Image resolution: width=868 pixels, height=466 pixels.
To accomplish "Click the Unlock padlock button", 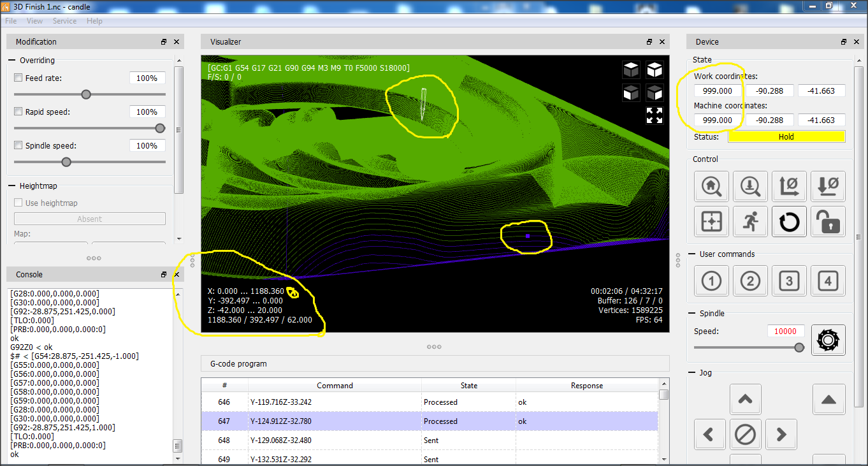I will (x=828, y=222).
